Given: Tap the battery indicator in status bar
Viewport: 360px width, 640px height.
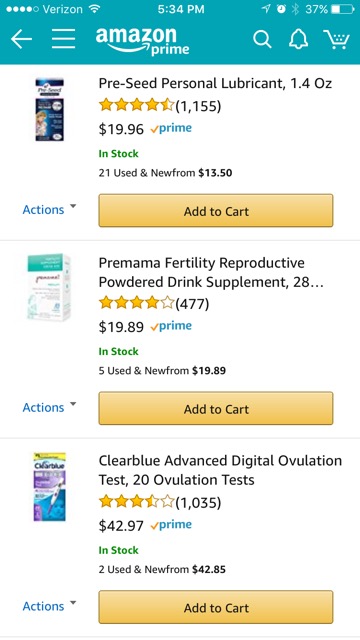Looking at the screenshot, I should coord(341,9).
